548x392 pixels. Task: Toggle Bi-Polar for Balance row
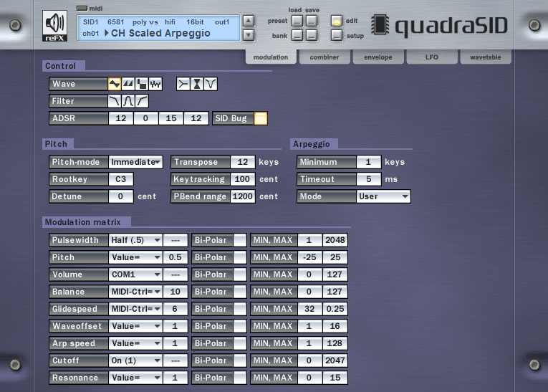pos(240,292)
